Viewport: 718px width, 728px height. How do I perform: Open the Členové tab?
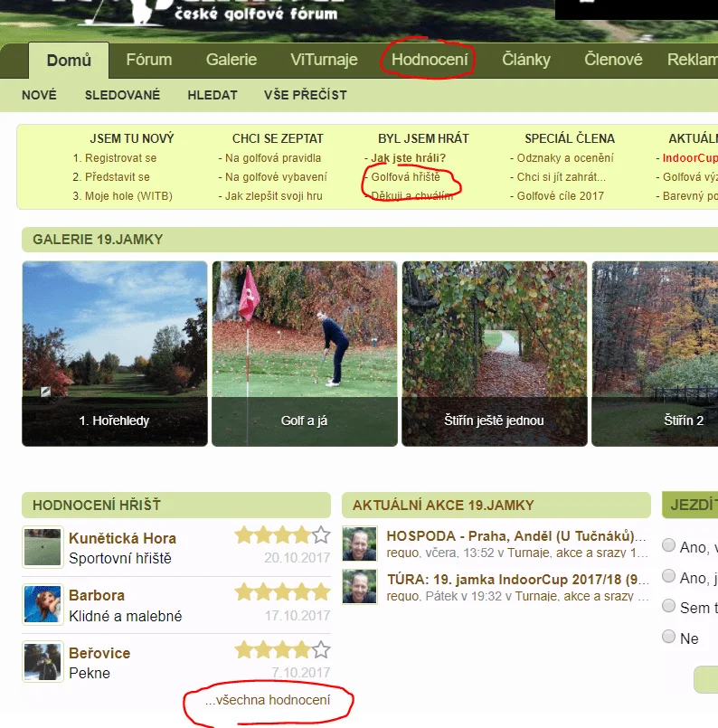click(x=613, y=60)
